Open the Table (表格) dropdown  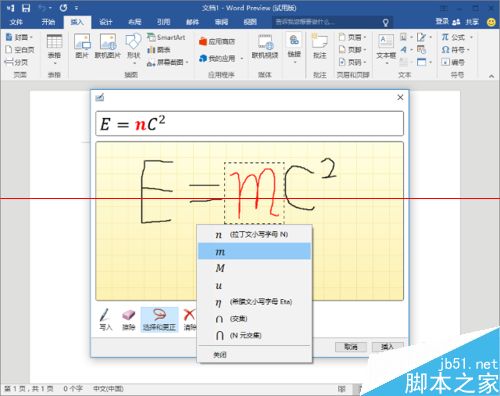pyautogui.click(x=54, y=49)
